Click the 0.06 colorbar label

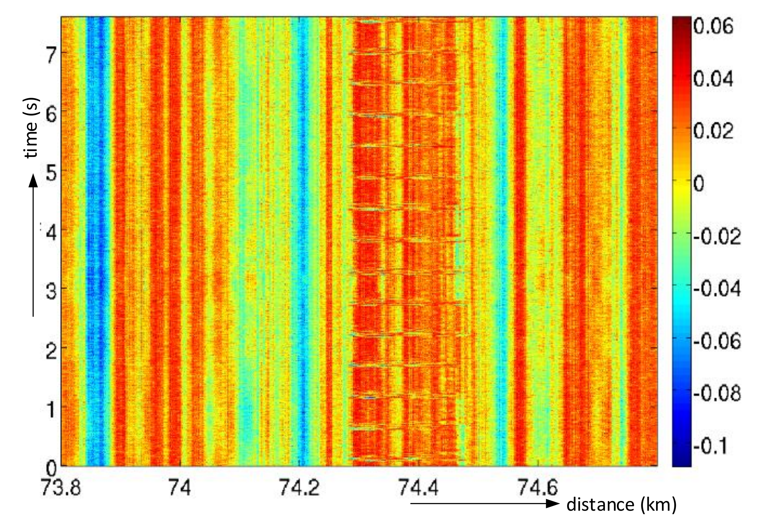713,26
